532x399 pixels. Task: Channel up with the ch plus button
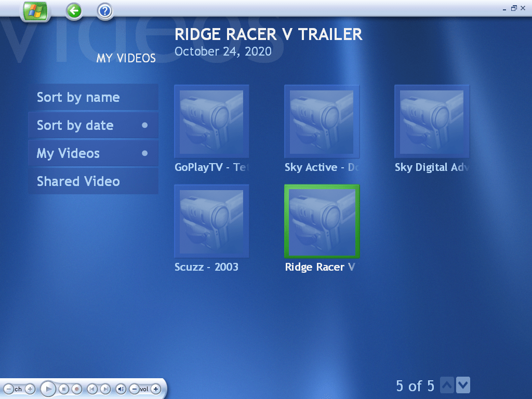pos(30,389)
